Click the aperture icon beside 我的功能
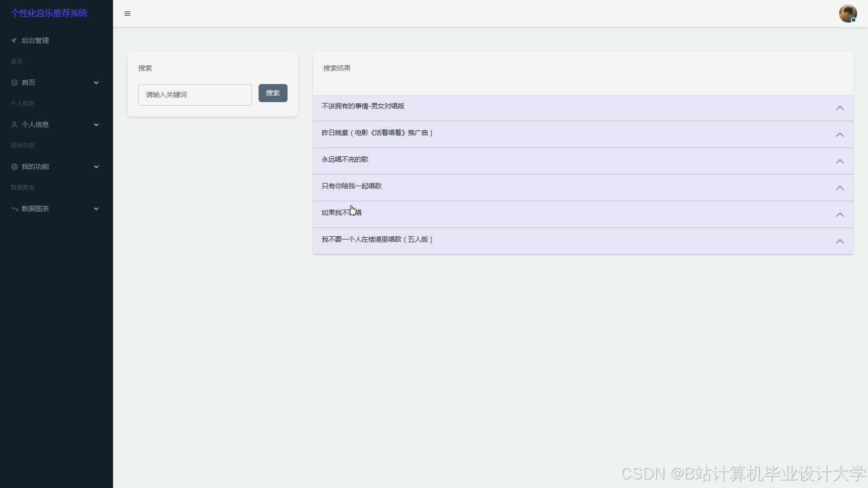 click(14, 167)
